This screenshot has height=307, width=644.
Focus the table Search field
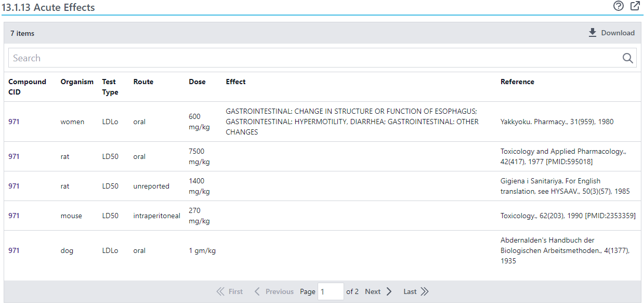(322, 58)
